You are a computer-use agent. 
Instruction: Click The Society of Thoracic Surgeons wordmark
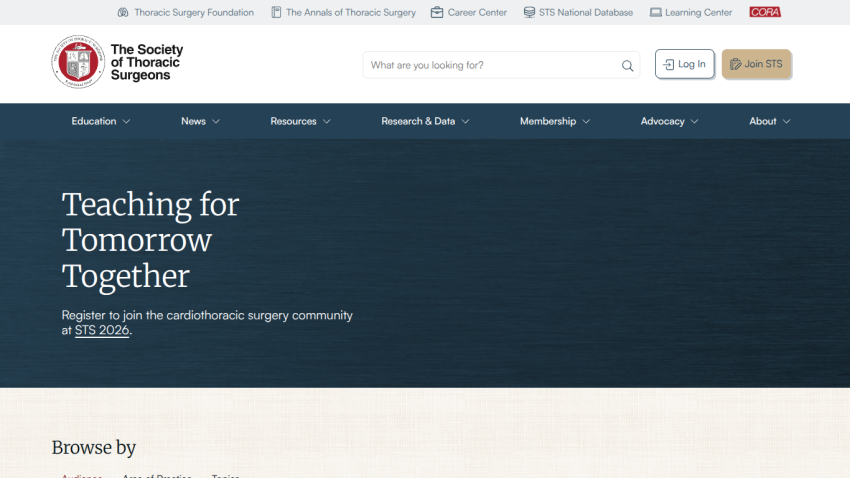(x=147, y=62)
